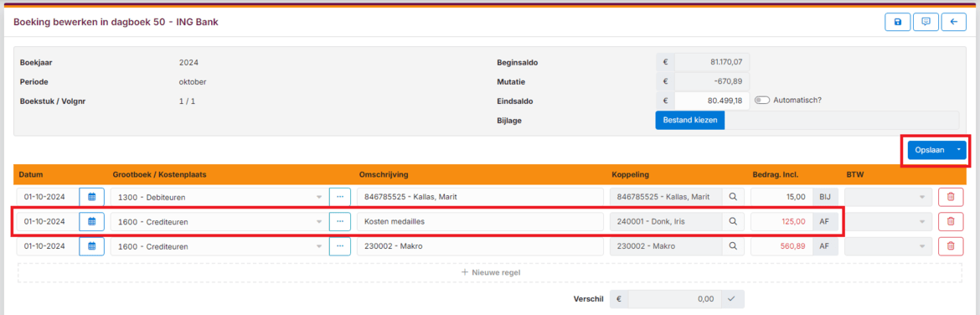Delete the Makro booking line
Image resolution: width=980 pixels, height=315 pixels.
(x=951, y=246)
